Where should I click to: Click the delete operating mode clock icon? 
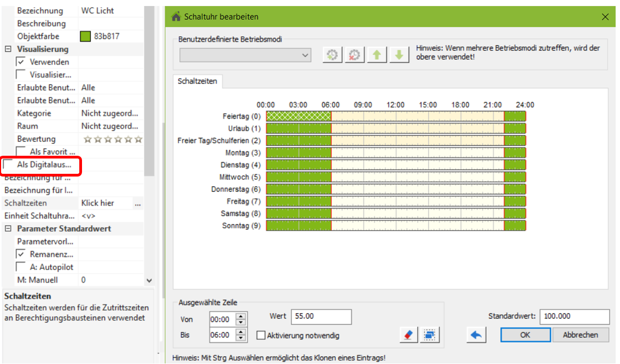click(355, 55)
